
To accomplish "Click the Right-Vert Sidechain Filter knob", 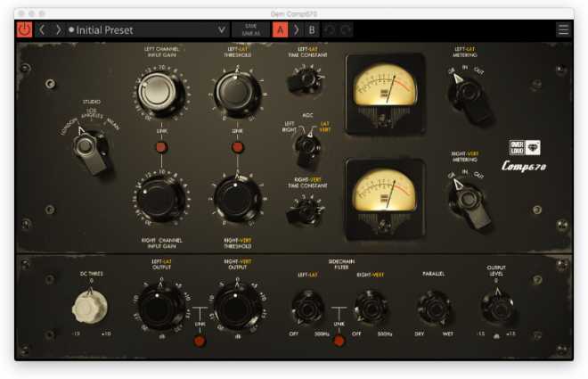I will coord(372,308).
